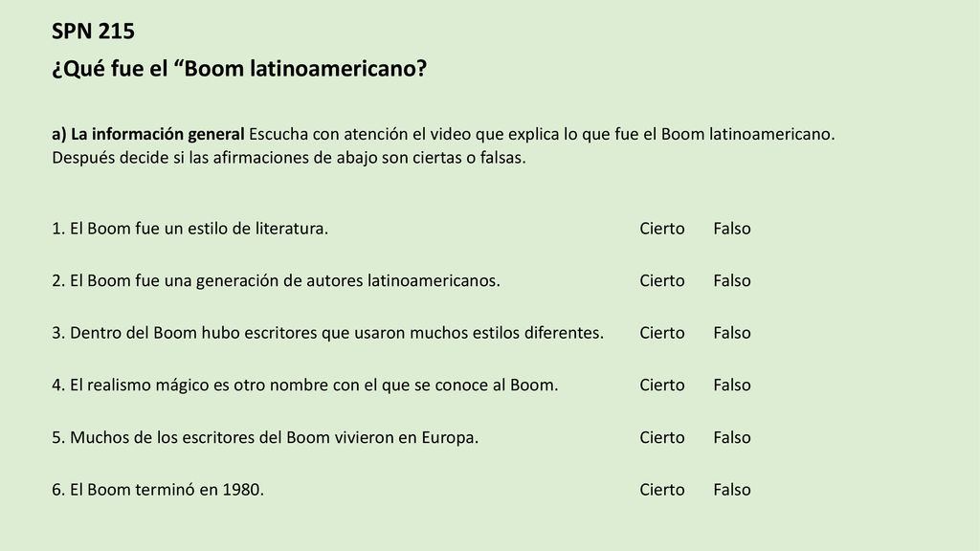Click statement 1 text about estilo de literatura
Screen dimensions: 980x551
tap(190, 229)
